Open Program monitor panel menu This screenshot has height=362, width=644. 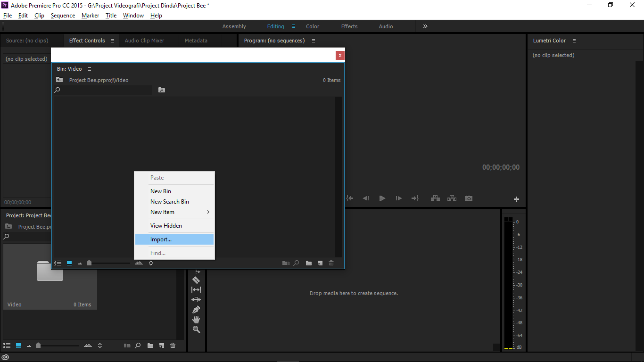click(314, 41)
